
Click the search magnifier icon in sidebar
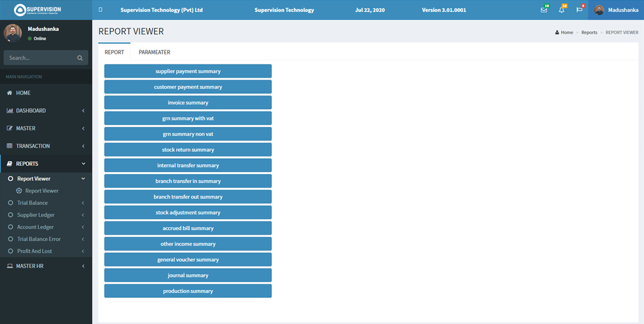pos(80,58)
